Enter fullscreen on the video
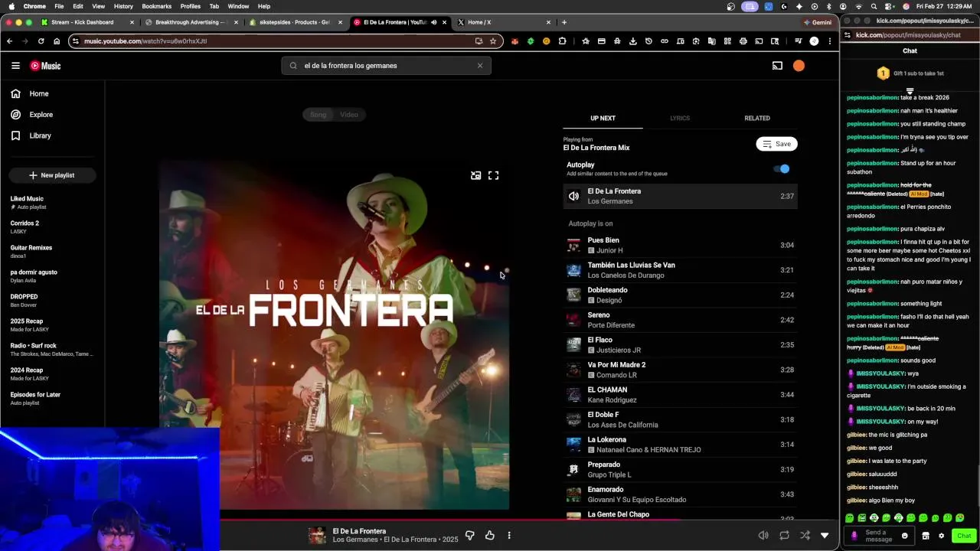Image resolution: width=980 pixels, height=551 pixels. (x=494, y=175)
